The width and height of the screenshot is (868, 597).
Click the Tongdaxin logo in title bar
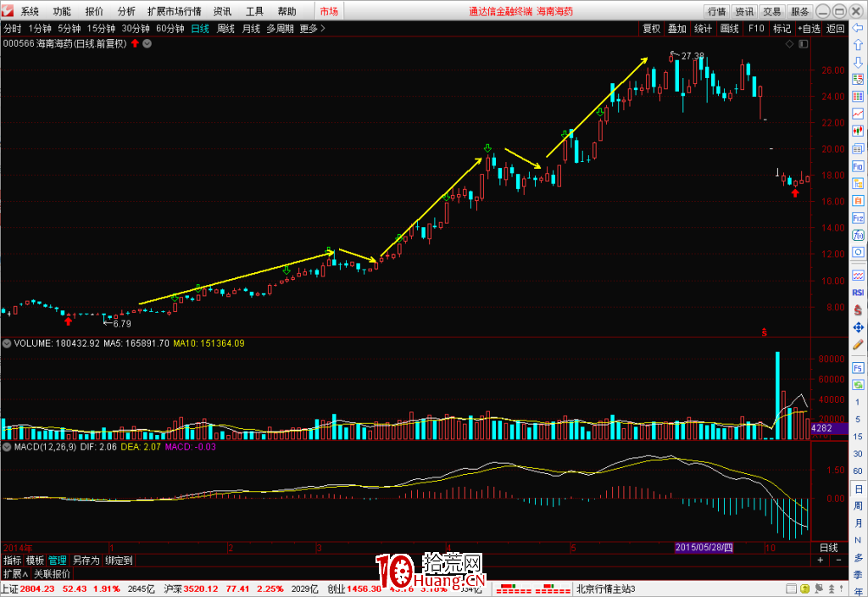(x=7, y=10)
